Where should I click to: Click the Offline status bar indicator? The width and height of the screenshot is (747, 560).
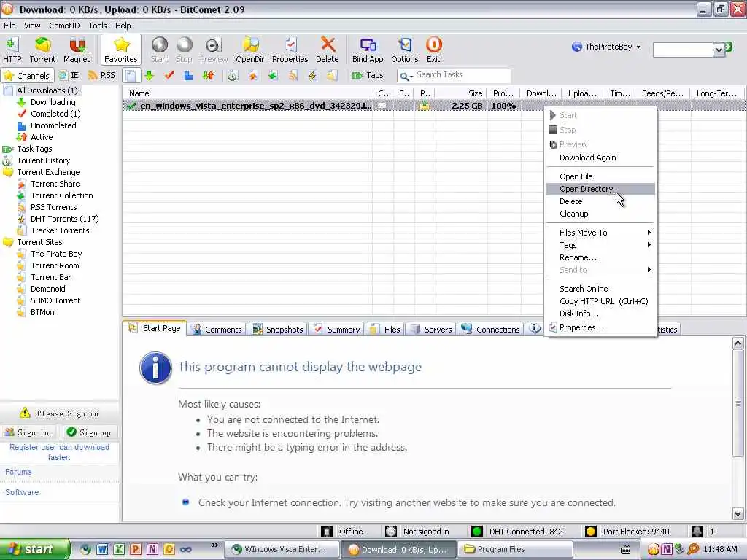342,532
